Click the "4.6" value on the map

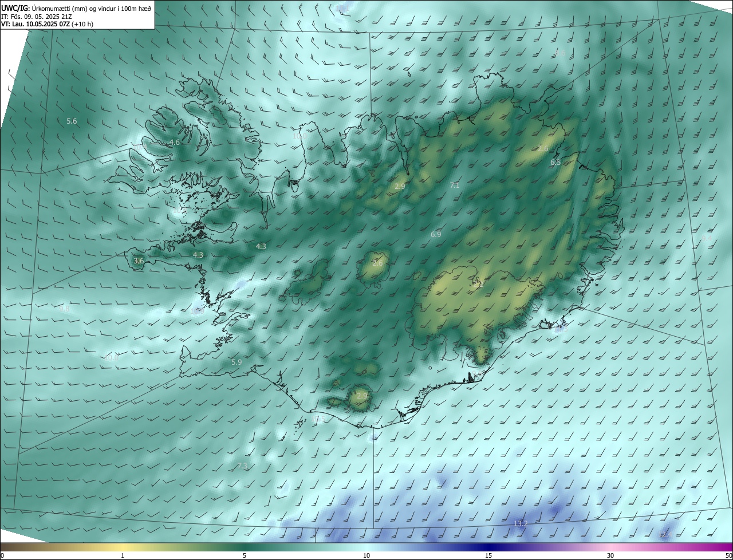175,142
